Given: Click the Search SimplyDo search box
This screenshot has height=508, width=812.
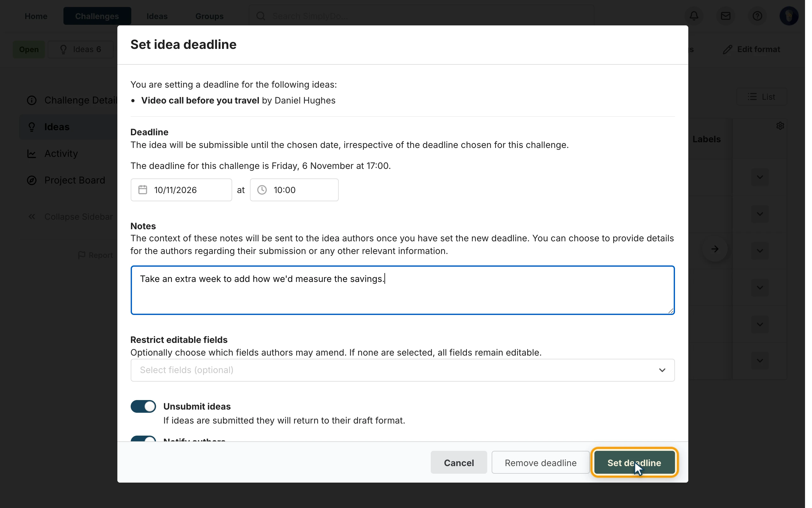Looking at the screenshot, I should click(x=421, y=16).
